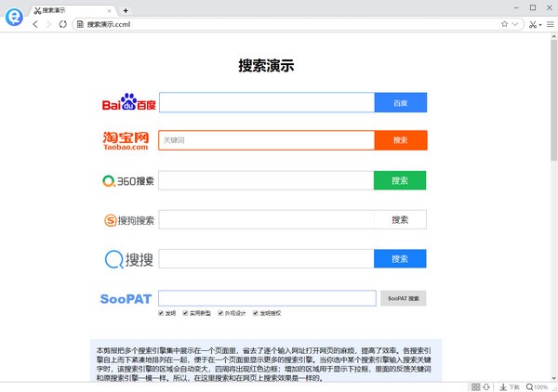Toggle the 发明授权 checkbox
This screenshot has width=558, height=392.
(x=254, y=313)
